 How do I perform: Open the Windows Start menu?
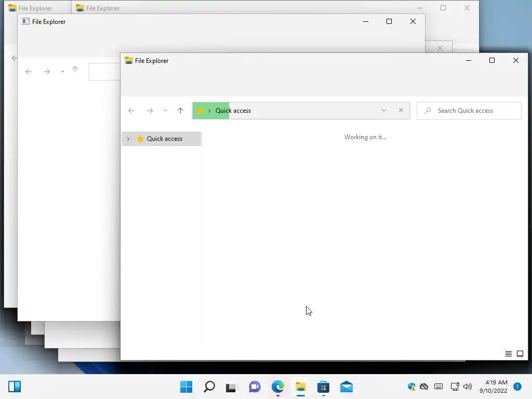coord(186,387)
